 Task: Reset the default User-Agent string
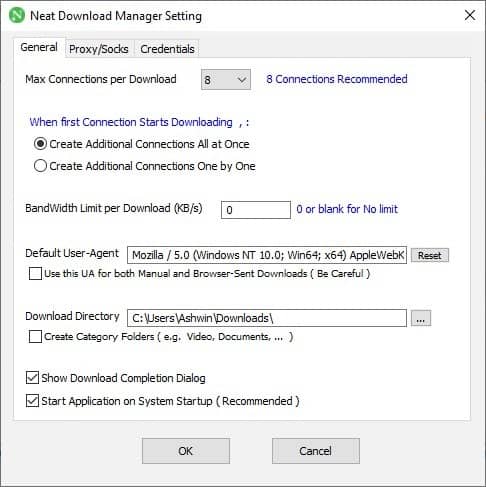click(430, 255)
